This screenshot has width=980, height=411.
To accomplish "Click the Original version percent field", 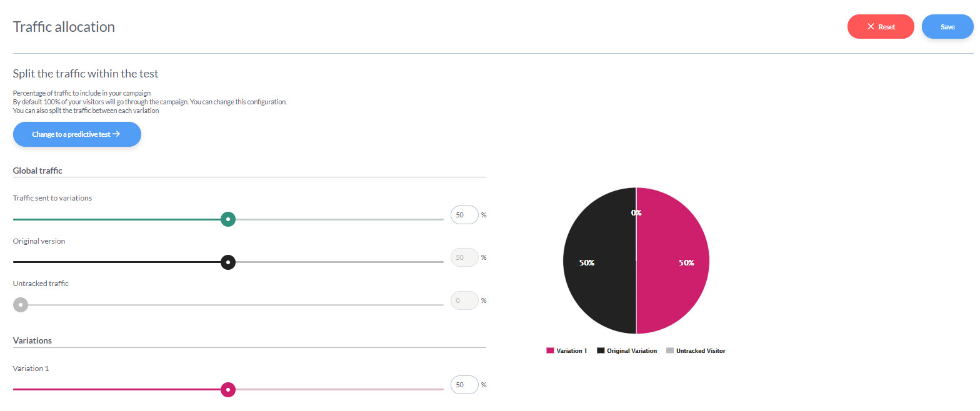I will (464, 257).
